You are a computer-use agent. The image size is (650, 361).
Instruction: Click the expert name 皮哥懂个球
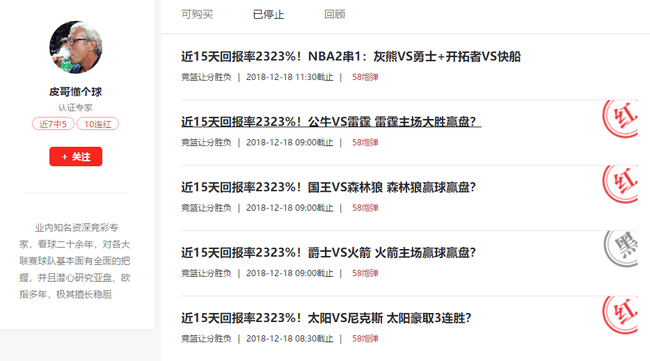75,92
